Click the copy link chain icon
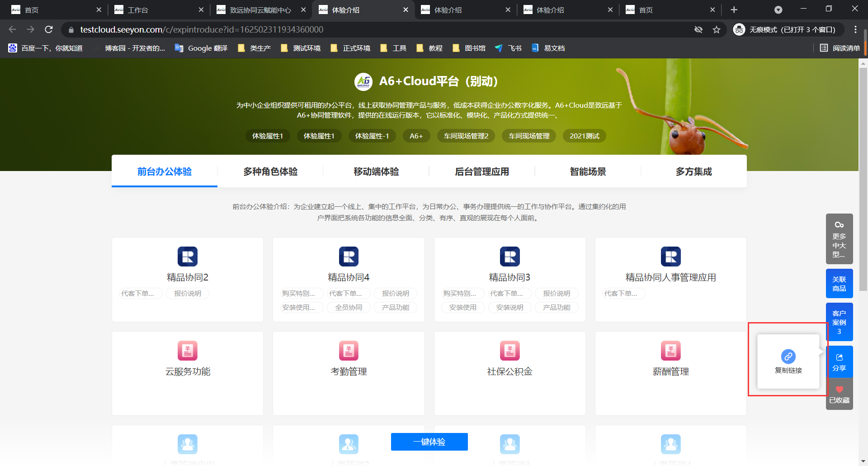The width and height of the screenshot is (868, 466). coord(788,357)
